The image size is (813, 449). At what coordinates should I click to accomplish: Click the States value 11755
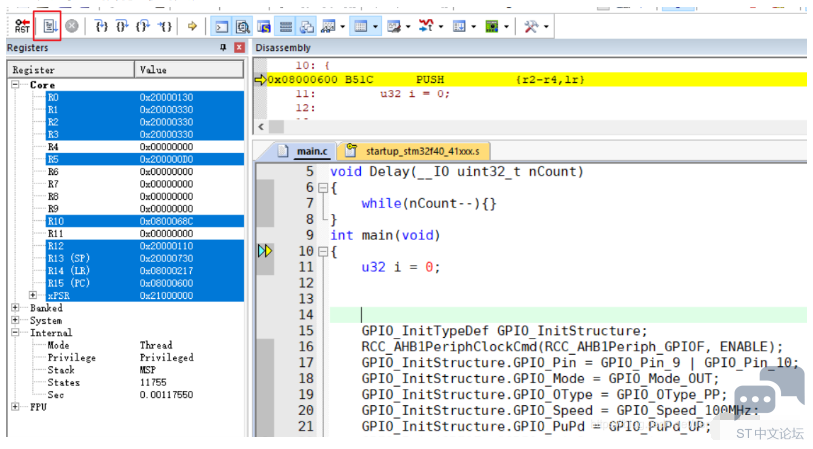coord(153,382)
